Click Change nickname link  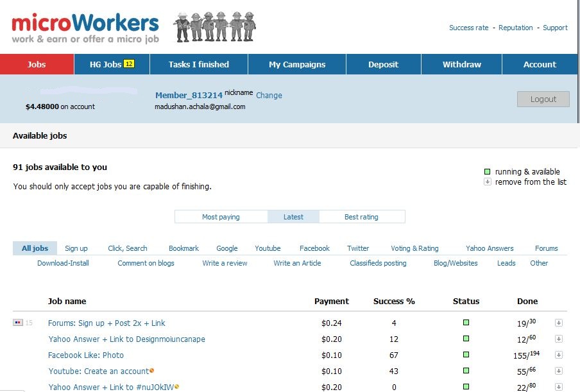(x=269, y=96)
